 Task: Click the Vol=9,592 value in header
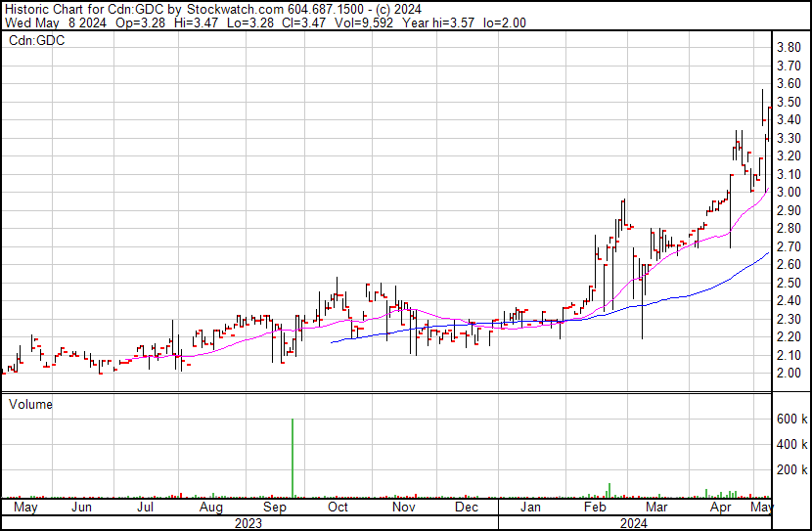tap(364, 23)
